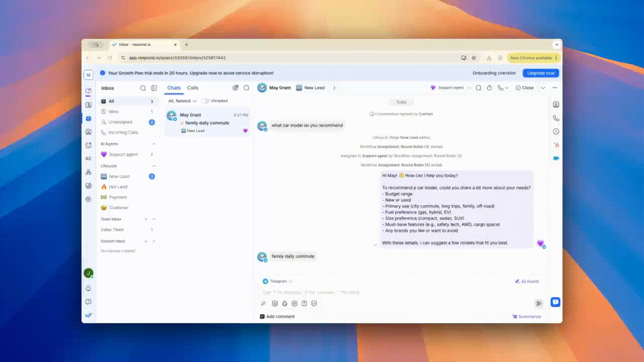Open the attachment icon in the composer
The image size is (644, 362).
coord(284,303)
